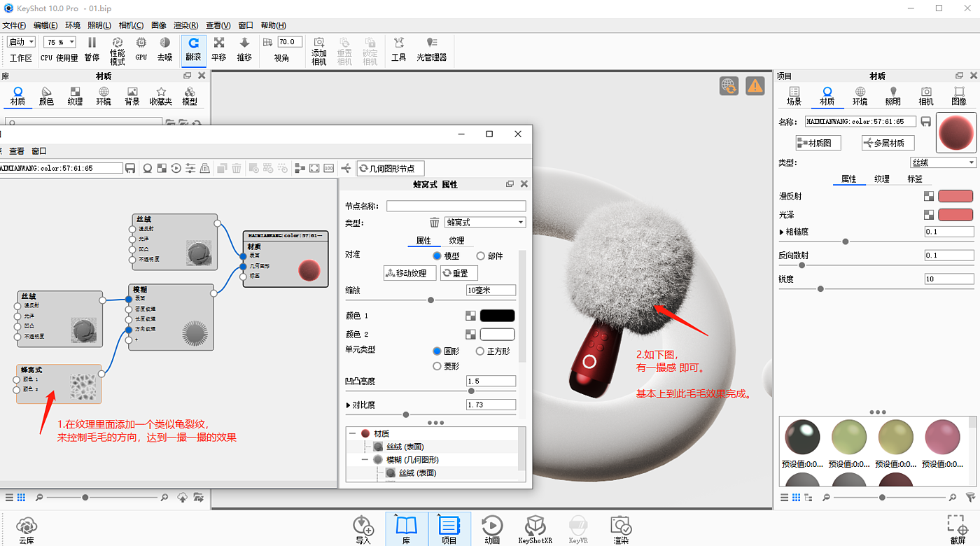Click the 移动纹理 button
Image resolution: width=980 pixels, height=546 pixels.
410,273
